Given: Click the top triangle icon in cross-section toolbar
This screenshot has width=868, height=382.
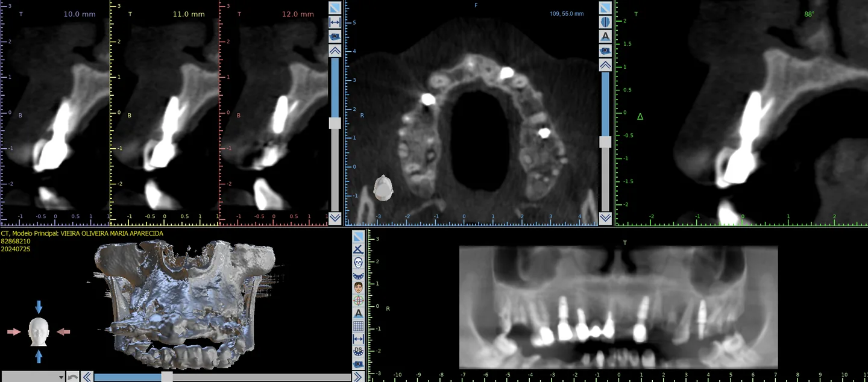Looking at the screenshot, I should coord(335,8).
